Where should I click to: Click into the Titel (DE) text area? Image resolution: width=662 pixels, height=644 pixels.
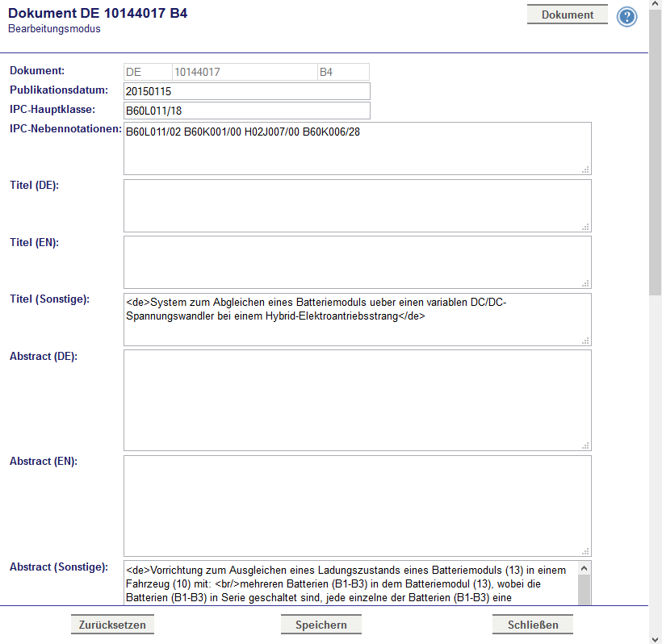pyautogui.click(x=357, y=206)
